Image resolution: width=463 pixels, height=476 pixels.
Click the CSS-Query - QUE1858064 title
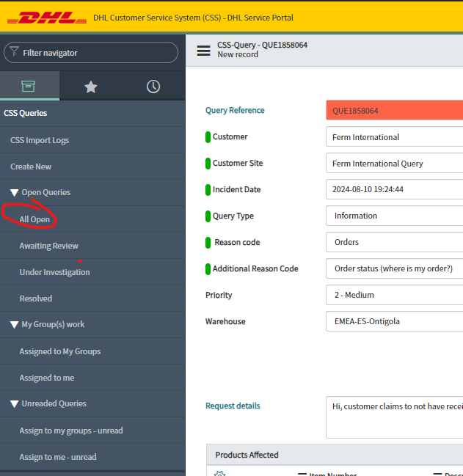(x=262, y=45)
